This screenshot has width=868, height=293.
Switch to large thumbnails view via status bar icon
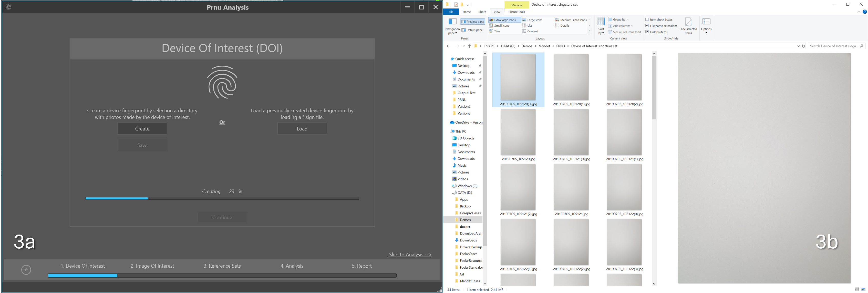(863, 289)
